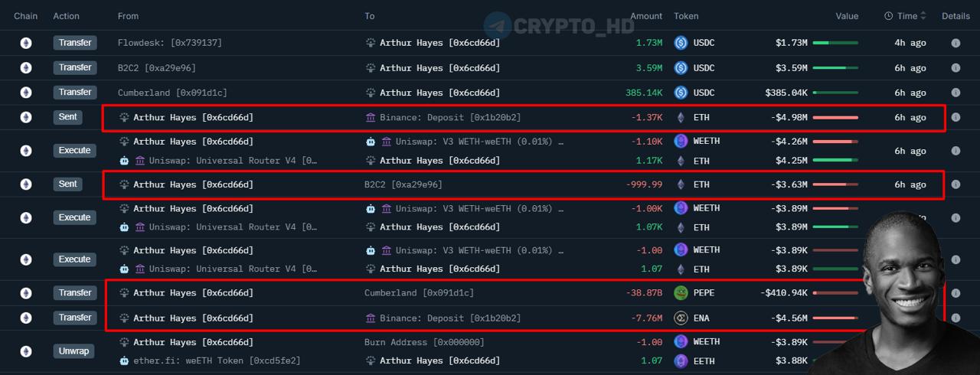Click the 385.14K amount

point(644,93)
